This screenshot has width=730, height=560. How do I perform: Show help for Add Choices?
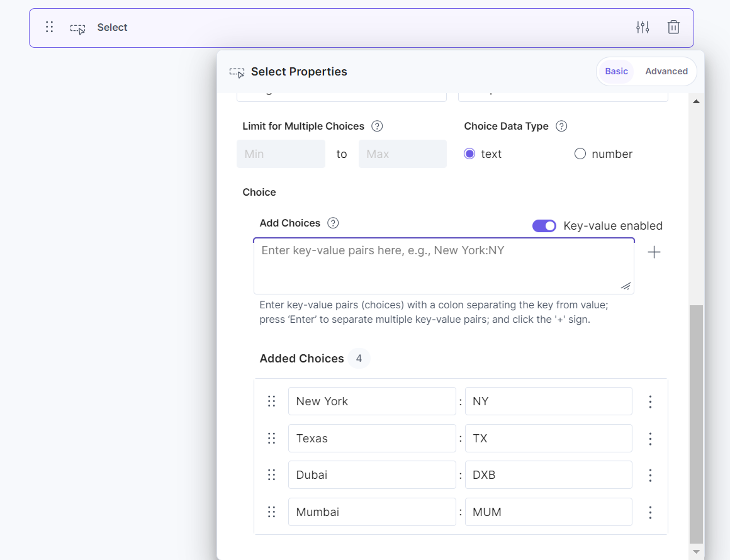(333, 223)
